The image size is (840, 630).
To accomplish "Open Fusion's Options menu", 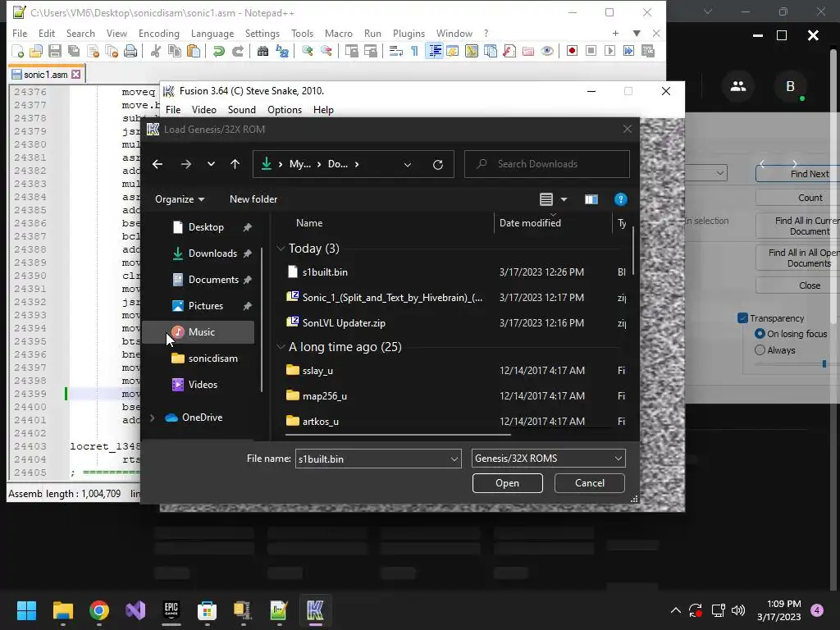I will click(x=285, y=110).
